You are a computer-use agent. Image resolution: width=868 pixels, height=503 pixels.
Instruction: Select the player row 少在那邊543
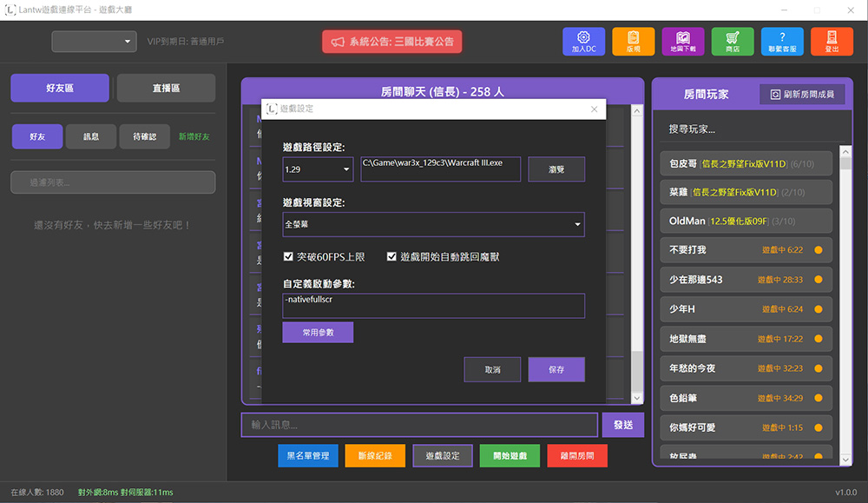(746, 280)
